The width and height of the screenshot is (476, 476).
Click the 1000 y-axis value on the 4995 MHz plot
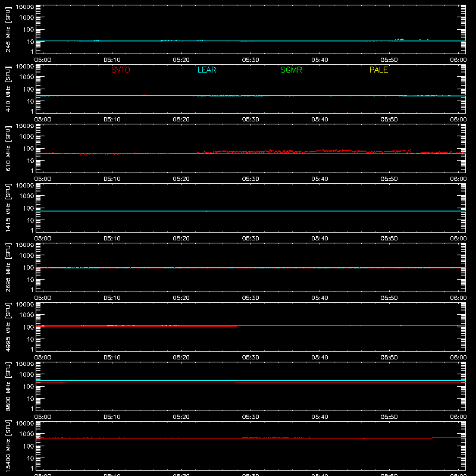(x=27, y=315)
